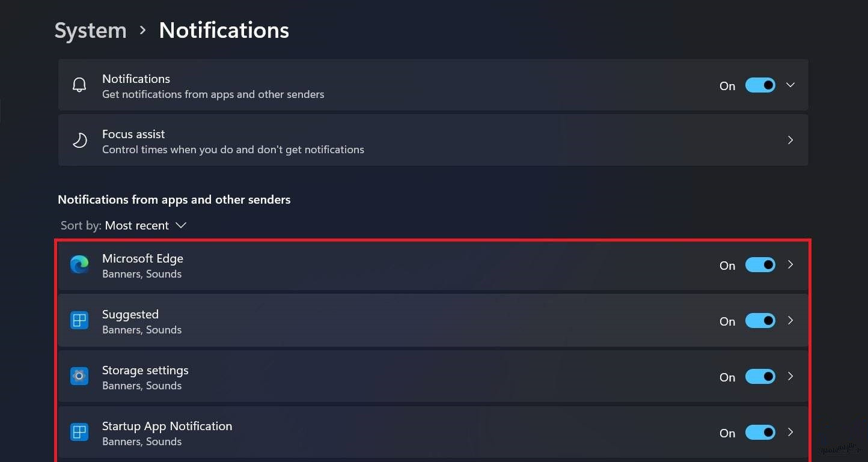Expand the Notifications settings section

[x=790, y=85]
